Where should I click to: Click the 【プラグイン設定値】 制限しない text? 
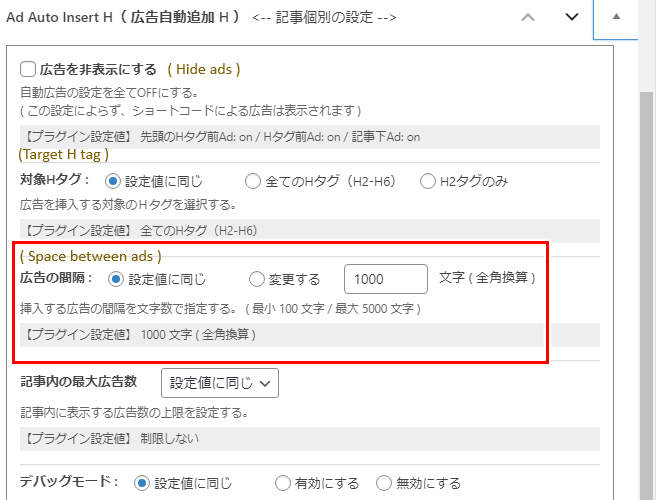pos(112,439)
